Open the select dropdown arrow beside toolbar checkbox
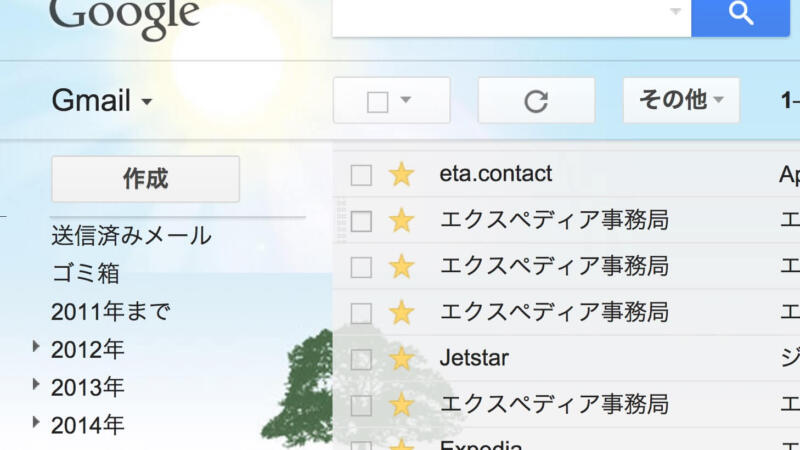This screenshot has width=800, height=450. (x=406, y=100)
